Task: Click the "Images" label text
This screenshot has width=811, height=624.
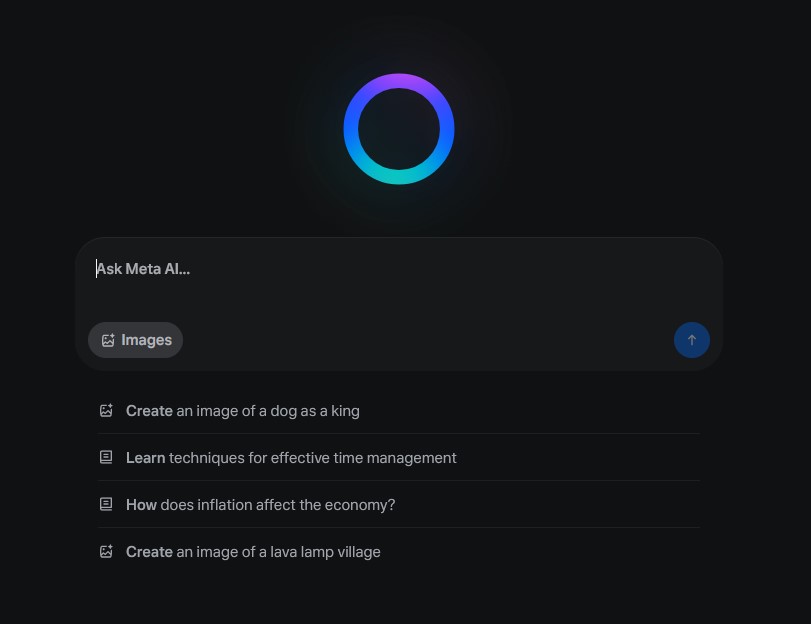Action: [x=147, y=340]
